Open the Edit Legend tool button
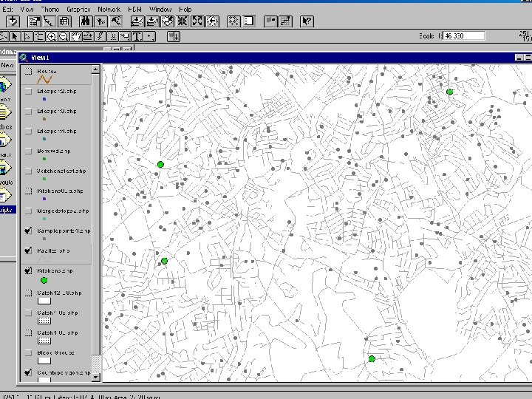532x399 pixels. coord(50,21)
